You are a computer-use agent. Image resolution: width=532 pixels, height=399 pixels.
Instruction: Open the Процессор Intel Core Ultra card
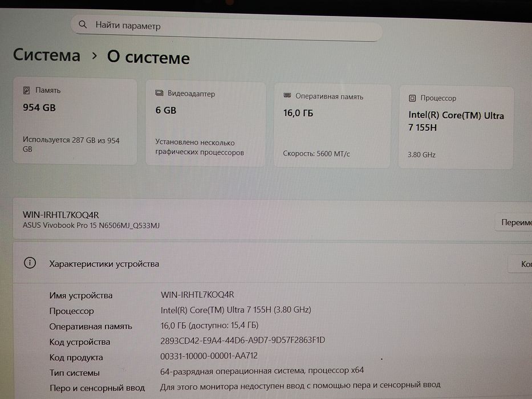pyautogui.click(x=456, y=128)
